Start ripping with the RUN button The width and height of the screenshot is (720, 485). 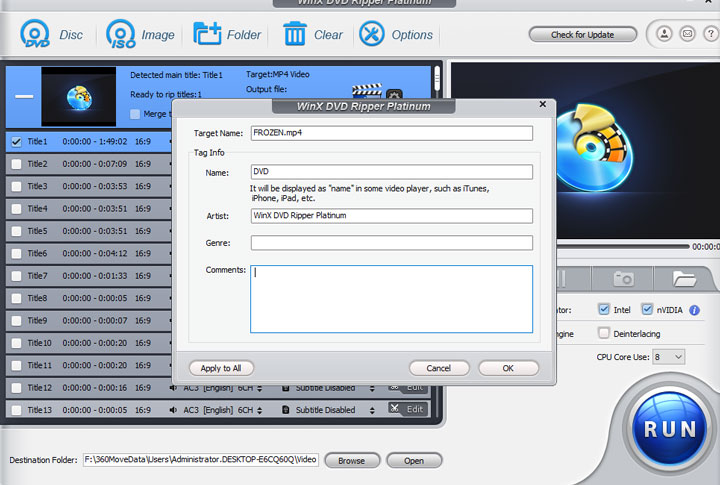(x=669, y=429)
